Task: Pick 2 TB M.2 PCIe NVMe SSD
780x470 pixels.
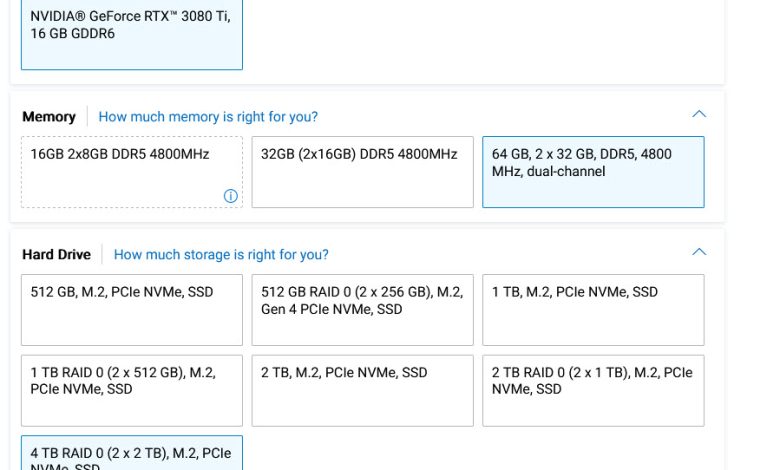Action: point(362,390)
